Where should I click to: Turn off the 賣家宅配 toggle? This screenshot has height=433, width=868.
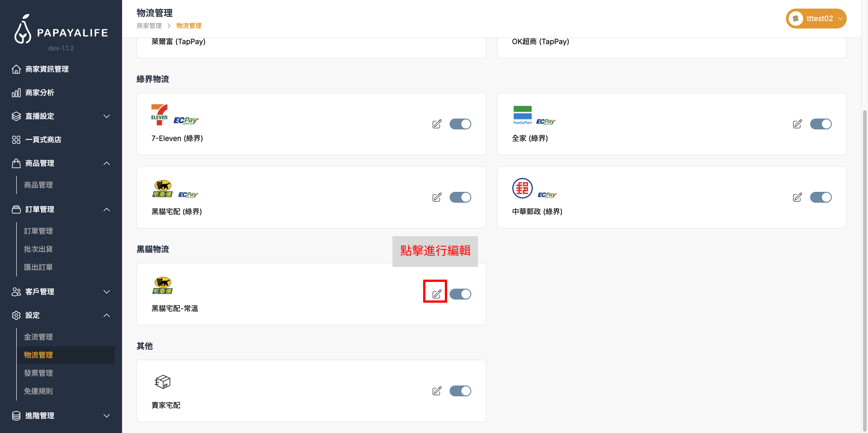click(x=460, y=391)
